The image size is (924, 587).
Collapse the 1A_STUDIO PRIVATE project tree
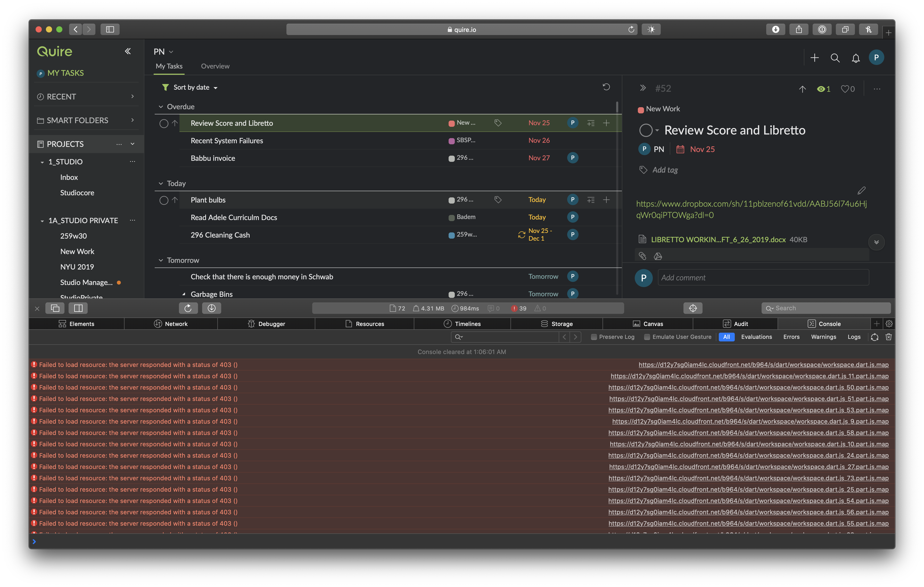pyautogui.click(x=42, y=221)
